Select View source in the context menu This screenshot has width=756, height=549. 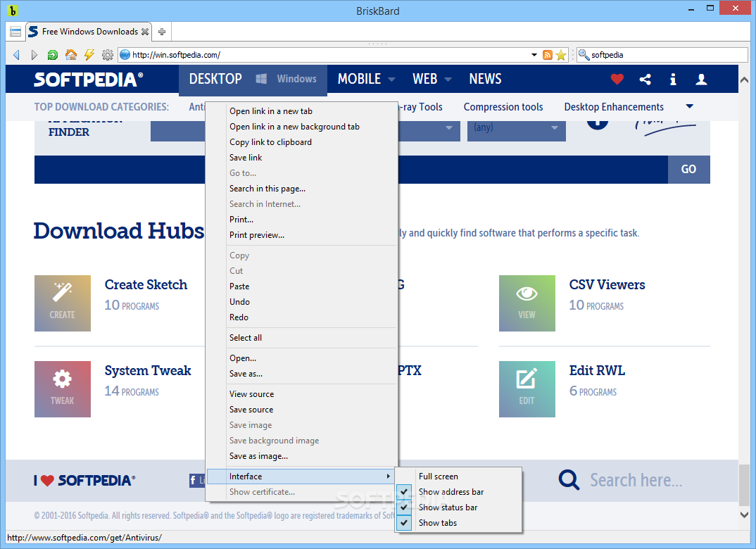pyautogui.click(x=302, y=393)
